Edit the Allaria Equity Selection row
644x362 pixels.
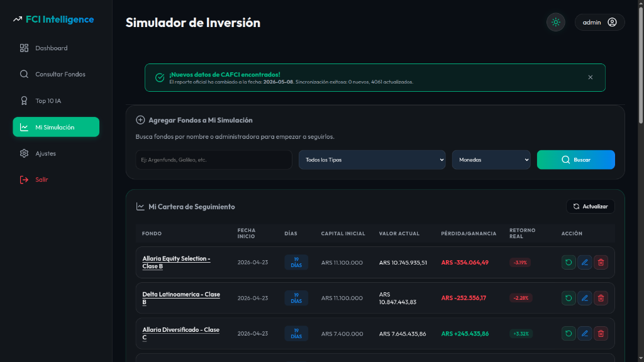584,262
